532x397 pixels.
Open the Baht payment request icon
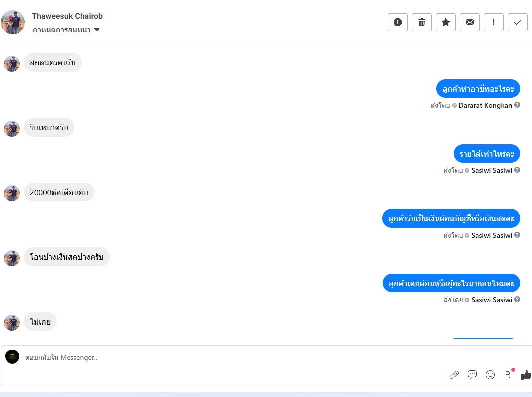pyautogui.click(x=508, y=375)
